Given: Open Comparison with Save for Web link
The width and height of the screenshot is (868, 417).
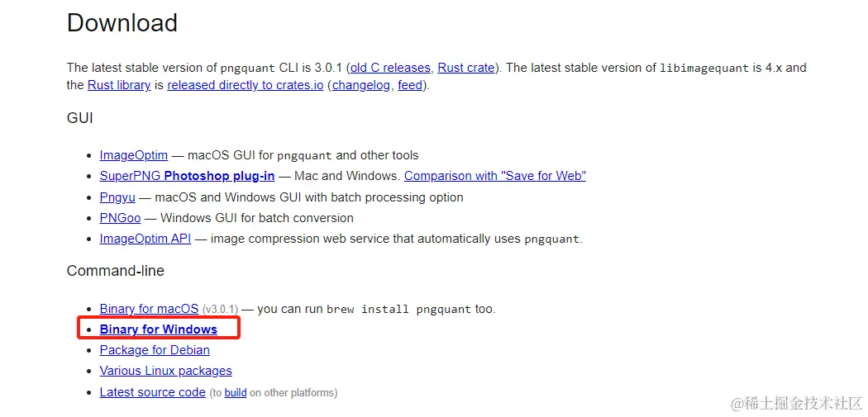Looking at the screenshot, I should [494, 176].
